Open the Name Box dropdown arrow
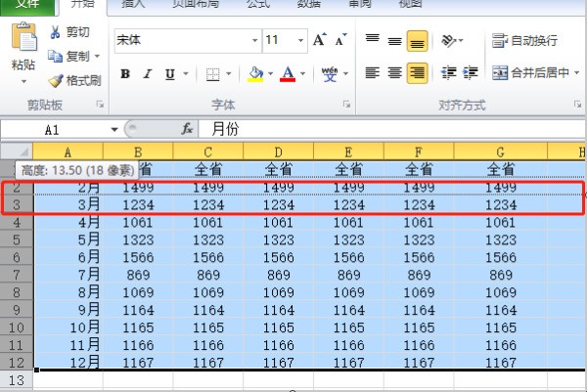This screenshot has height=392, width=587. point(114,129)
